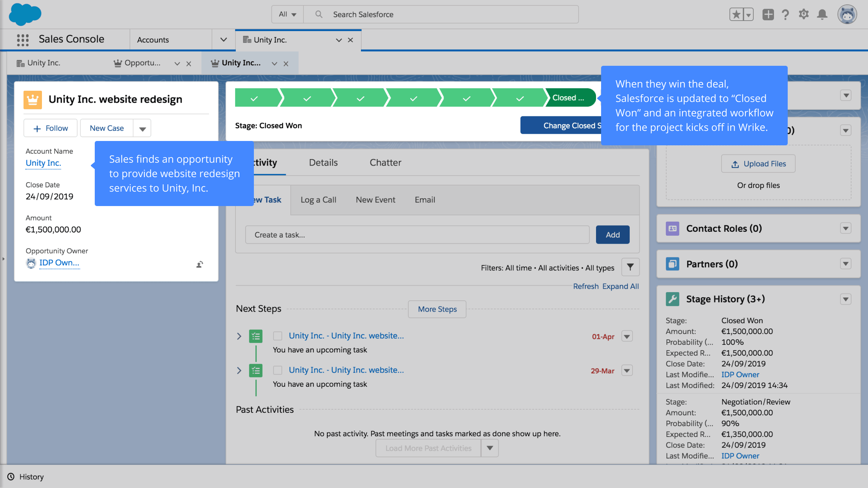Viewport: 868px width, 488px height.
Task: Check the 29-Mar task checkbox
Action: click(278, 371)
